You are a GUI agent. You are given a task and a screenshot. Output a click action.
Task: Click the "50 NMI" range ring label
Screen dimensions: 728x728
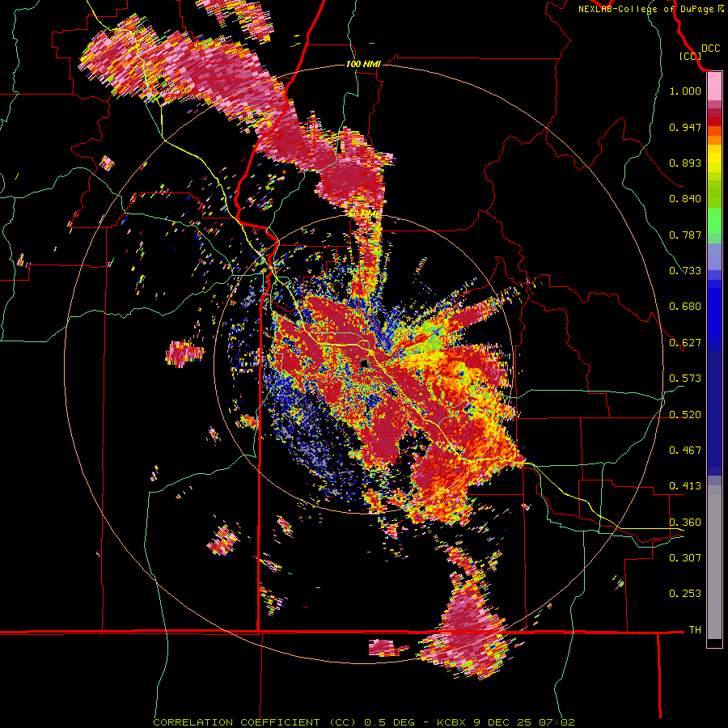click(x=363, y=214)
